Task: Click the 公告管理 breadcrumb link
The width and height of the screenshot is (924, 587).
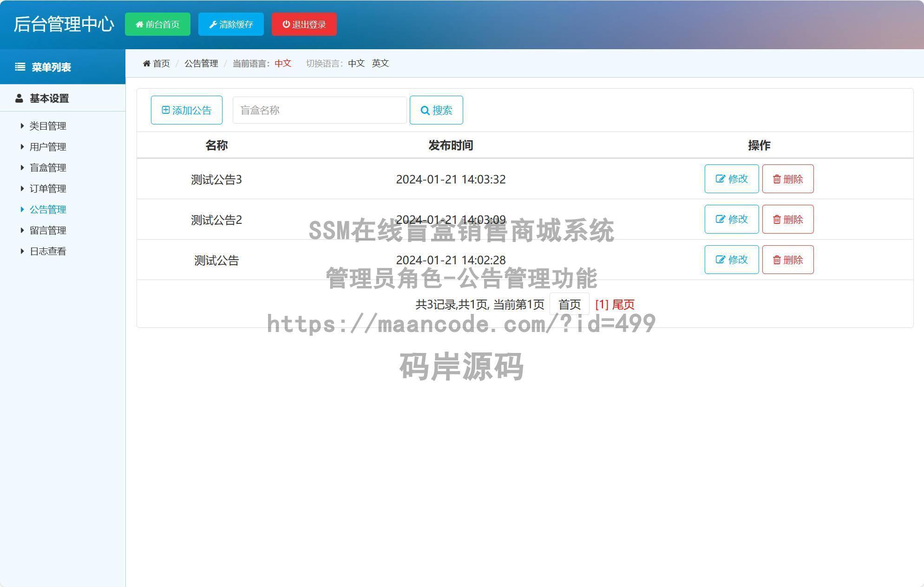Action: [x=201, y=63]
